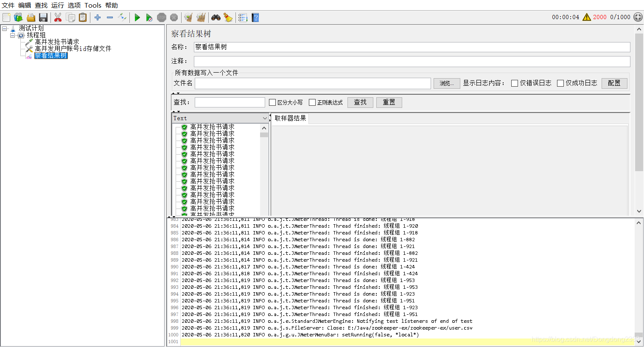The height and width of the screenshot is (347, 644).
Task: Start test without pauses icon
Action: pos(149,17)
